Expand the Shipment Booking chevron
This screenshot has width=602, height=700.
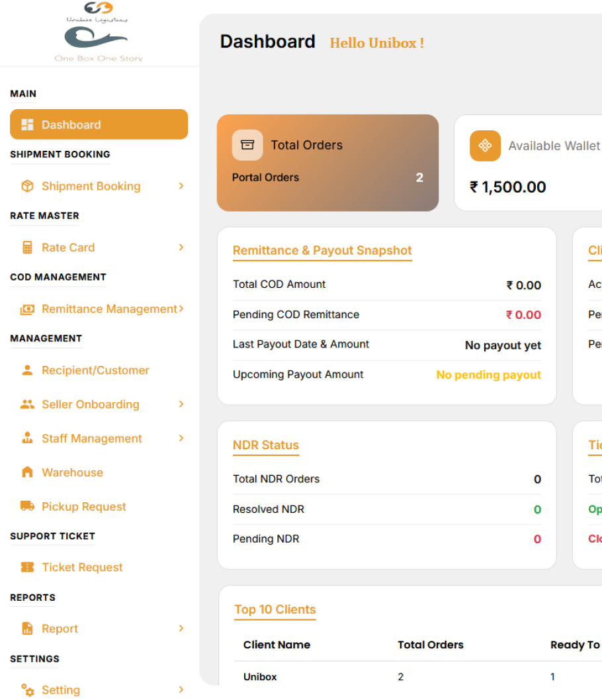(x=181, y=186)
